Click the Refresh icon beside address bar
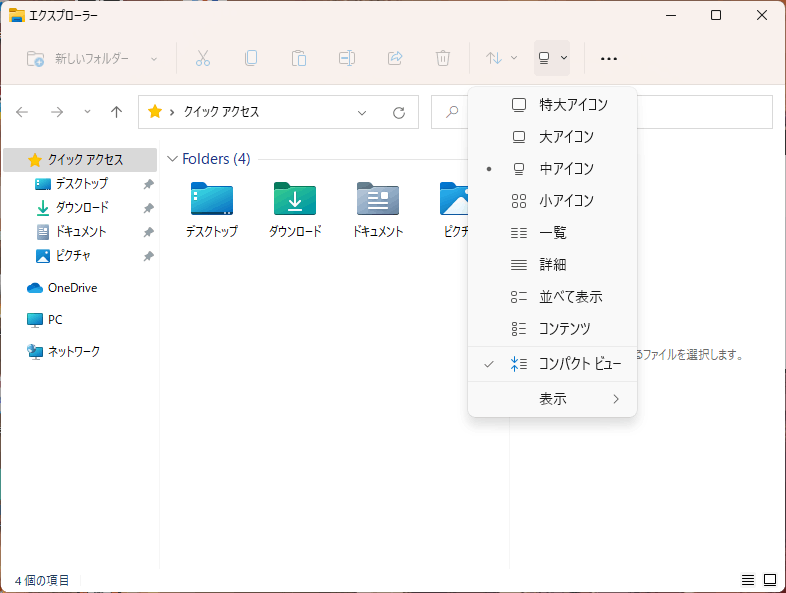Image resolution: width=786 pixels, height=593 pixels. (399, 112)
